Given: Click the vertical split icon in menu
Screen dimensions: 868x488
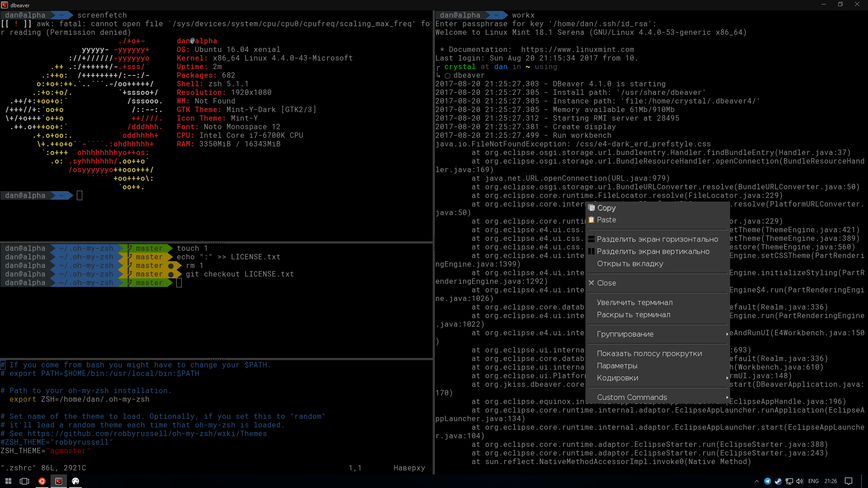Looking at the screenshot, I should (591, 251).
